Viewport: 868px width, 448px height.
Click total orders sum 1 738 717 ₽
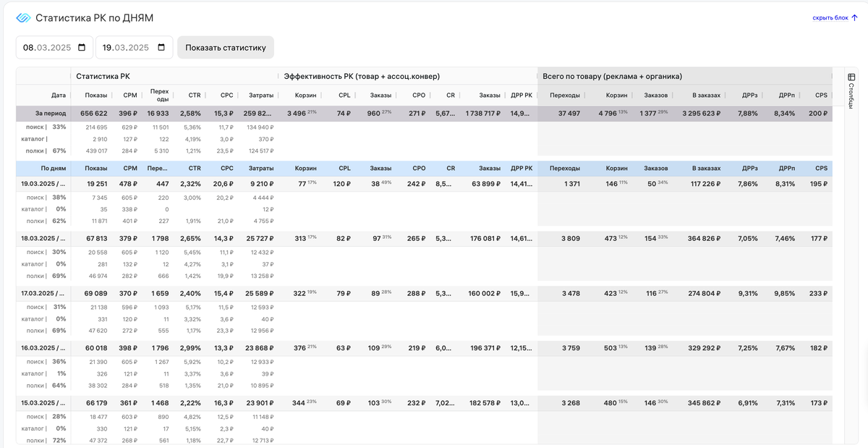point(483,114)
